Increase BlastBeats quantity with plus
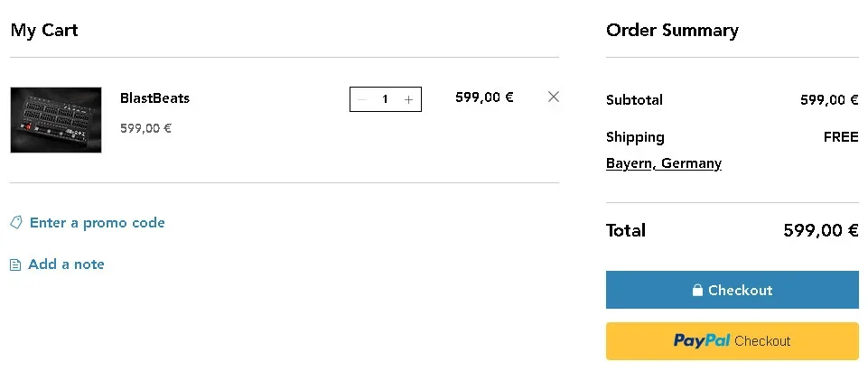Image resolution: width=868 pixels, height=371 pixels. point(408,99)
